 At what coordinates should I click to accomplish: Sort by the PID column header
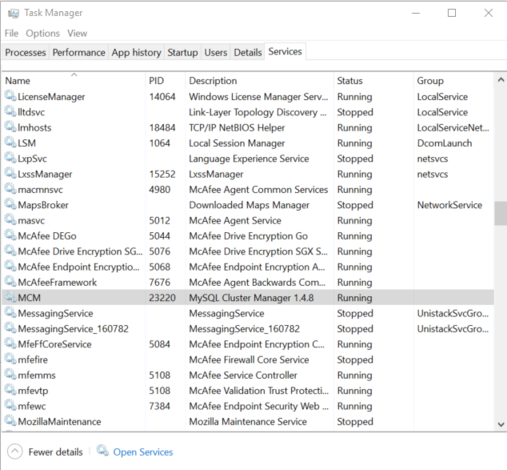point(165,81)
